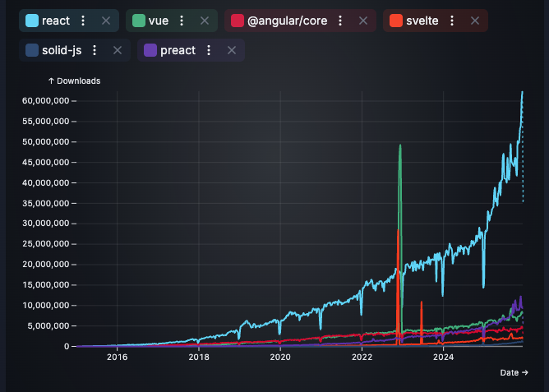Open the solid-js options menu
The image size is (549, 392).
click(x=95, y=50)
